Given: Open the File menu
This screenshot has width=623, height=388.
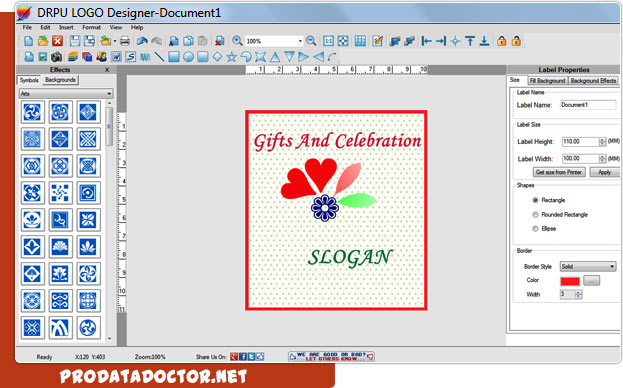Looking at the screenshot, I should pyautogui.click(x=27, y=27).
